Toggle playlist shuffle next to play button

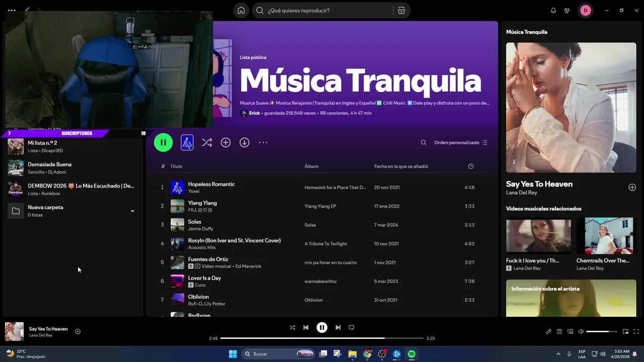click(x=207, y=143)
